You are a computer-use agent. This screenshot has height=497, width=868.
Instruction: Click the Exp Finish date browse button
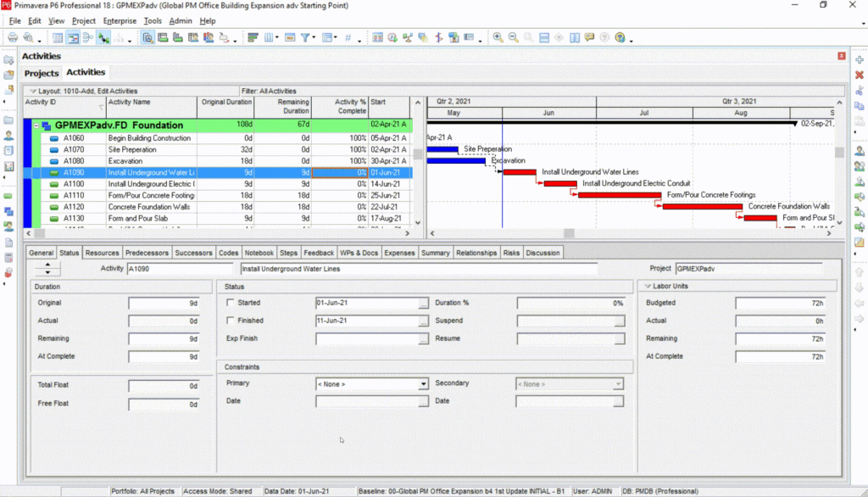click(x=423, y=339)
